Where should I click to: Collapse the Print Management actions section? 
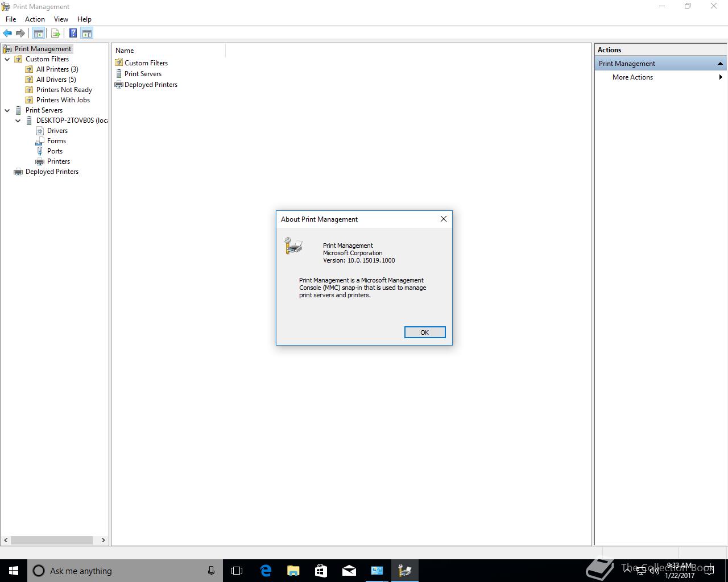720,64
